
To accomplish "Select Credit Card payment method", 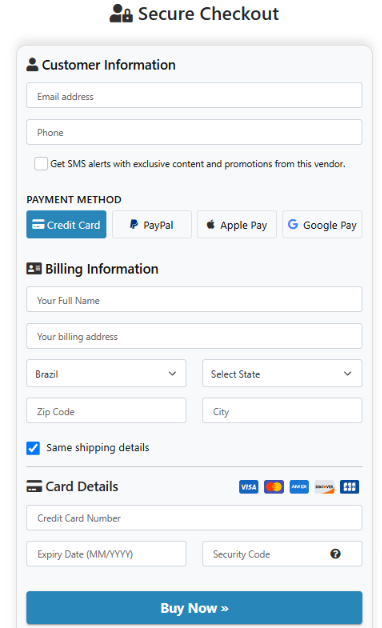I will click(66, 224).
